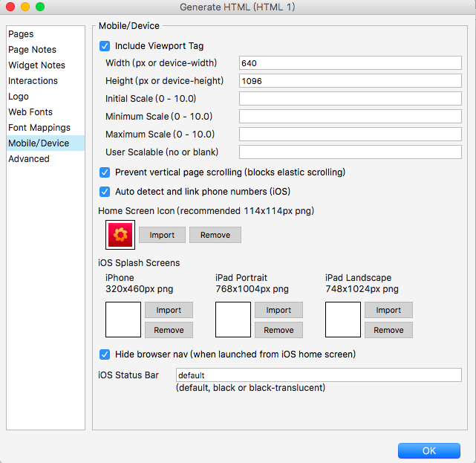Switch to Font Mappings
This screenshot has width=476, height=463.
click(x=45, y=128)
